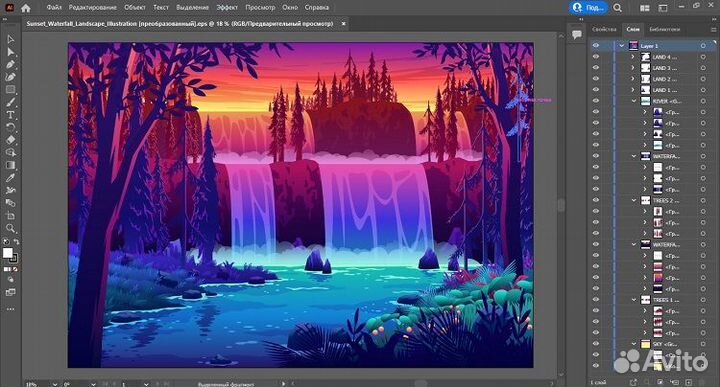Open the Объект menu
720x387 pixels.
tap(135, 7)
